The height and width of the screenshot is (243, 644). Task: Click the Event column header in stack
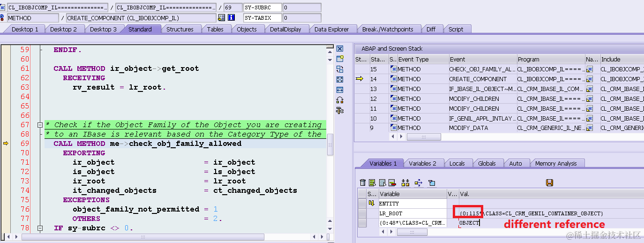coord(482,59)
